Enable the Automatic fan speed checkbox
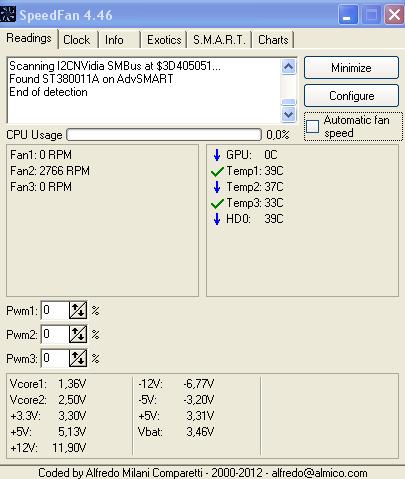The width and height of the screenshot is (405, 479). click(x=313, y=127)
